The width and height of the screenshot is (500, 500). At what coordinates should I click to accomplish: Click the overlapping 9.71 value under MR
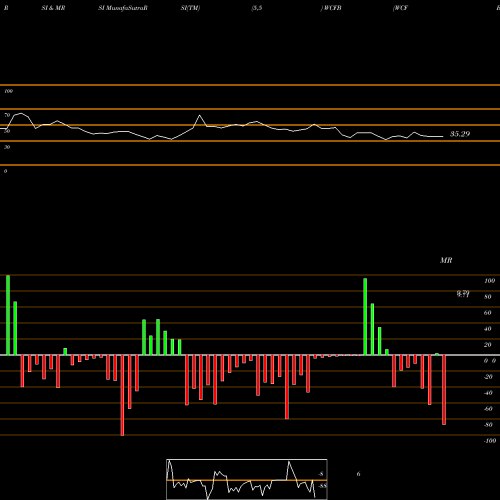pyautogui.click(x=463, y=294)
